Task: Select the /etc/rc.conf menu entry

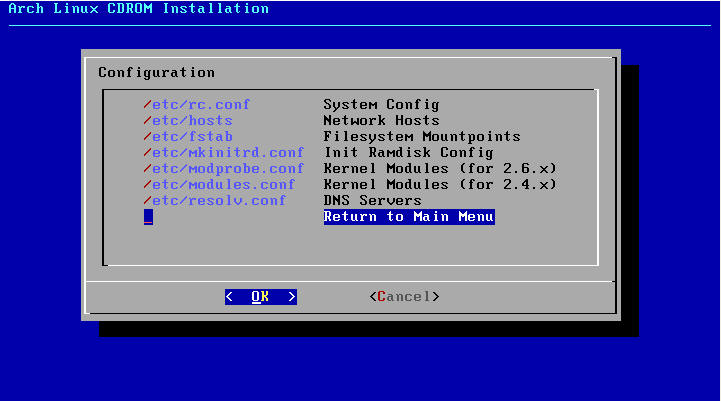Action: 196,104
